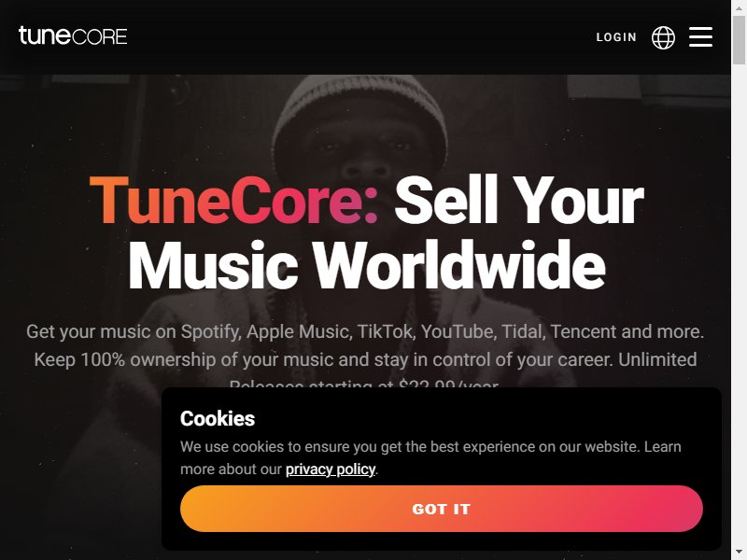Click the "Cookies" banner heading

218,418
